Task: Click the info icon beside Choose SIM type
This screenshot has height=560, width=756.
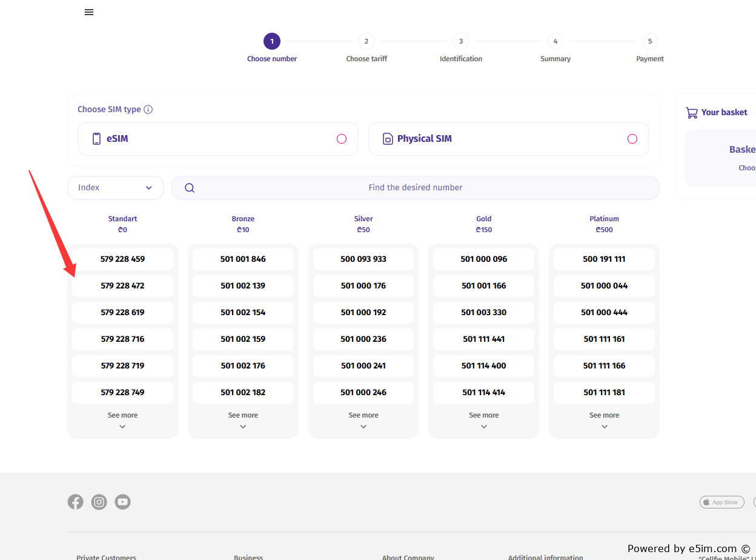Action: (x=148, y=110)
